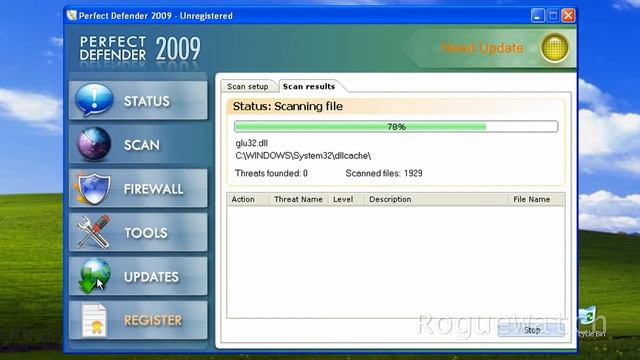640x360 pixels.
Task: Click the Tools wrench and screwdriver icon
Action: click(93, 232)
